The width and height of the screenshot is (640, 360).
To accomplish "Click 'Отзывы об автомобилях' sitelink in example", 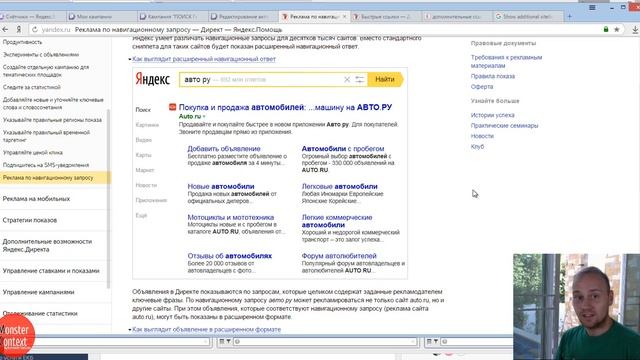I will pos(229,256).
